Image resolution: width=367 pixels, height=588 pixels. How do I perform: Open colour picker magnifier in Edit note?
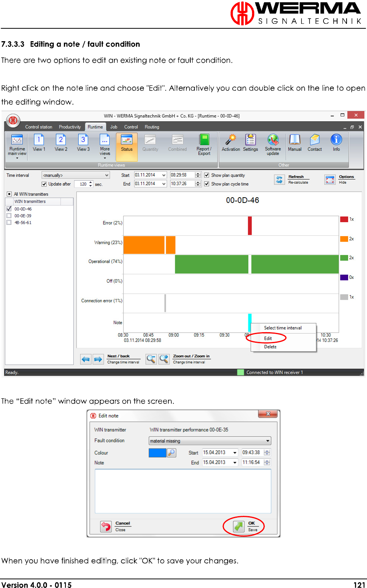(x=171, y=453)
